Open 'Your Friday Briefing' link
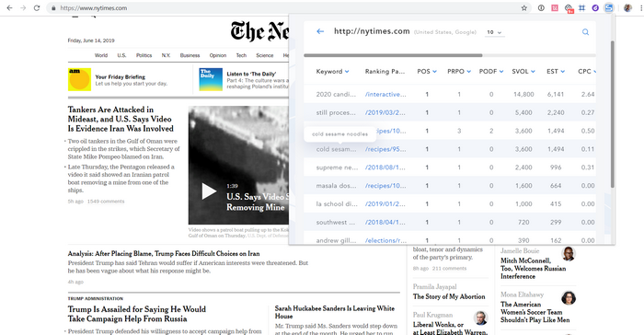Screen dimensions: 644x335 pos(120,77)
